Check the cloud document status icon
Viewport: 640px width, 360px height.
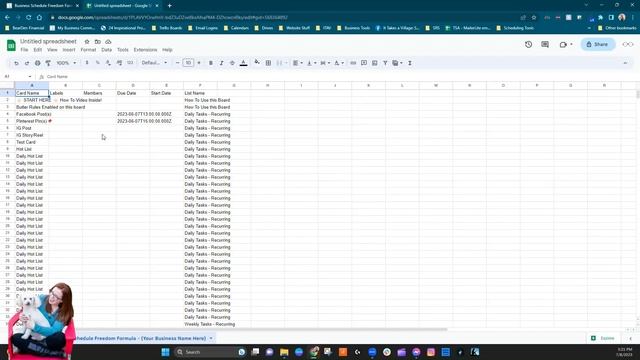point(108,42)
